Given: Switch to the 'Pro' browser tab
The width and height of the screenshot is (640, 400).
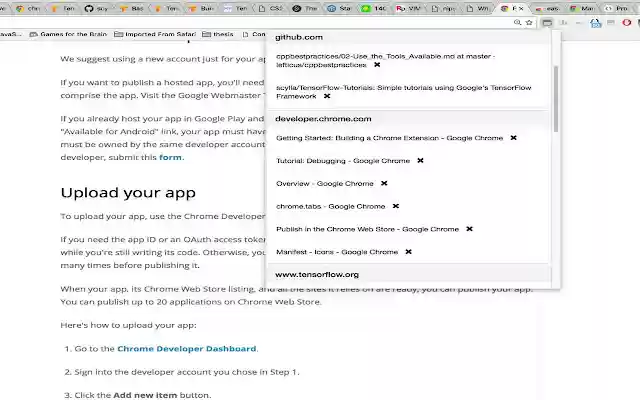Looking at the screenshot, I should 617,8.
